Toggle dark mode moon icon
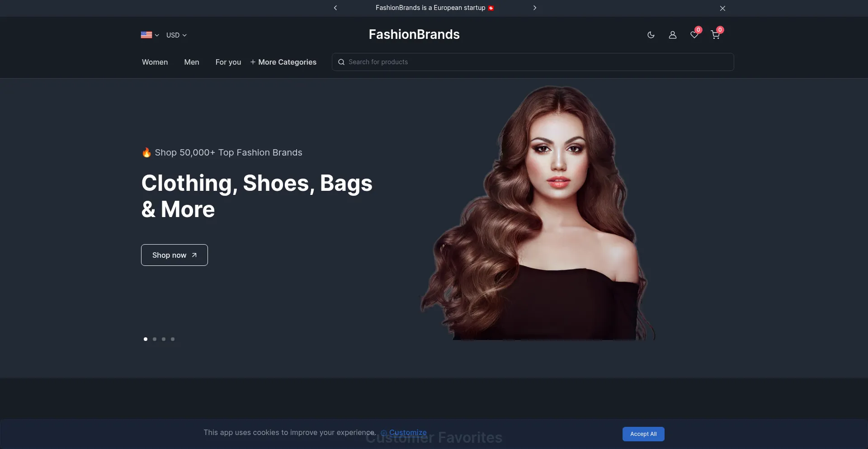The width and height of the screenshot is (868, 449). pos(651,35)
